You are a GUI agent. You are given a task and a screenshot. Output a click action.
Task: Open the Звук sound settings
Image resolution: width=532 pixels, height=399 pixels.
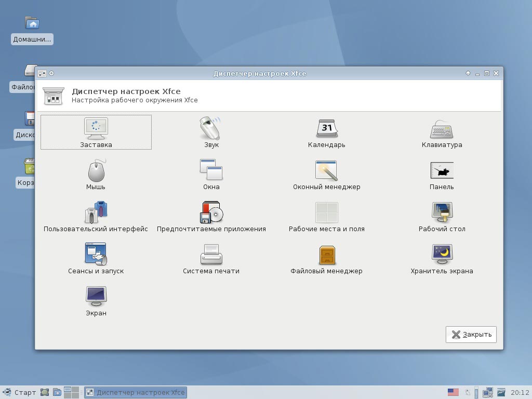211,128
